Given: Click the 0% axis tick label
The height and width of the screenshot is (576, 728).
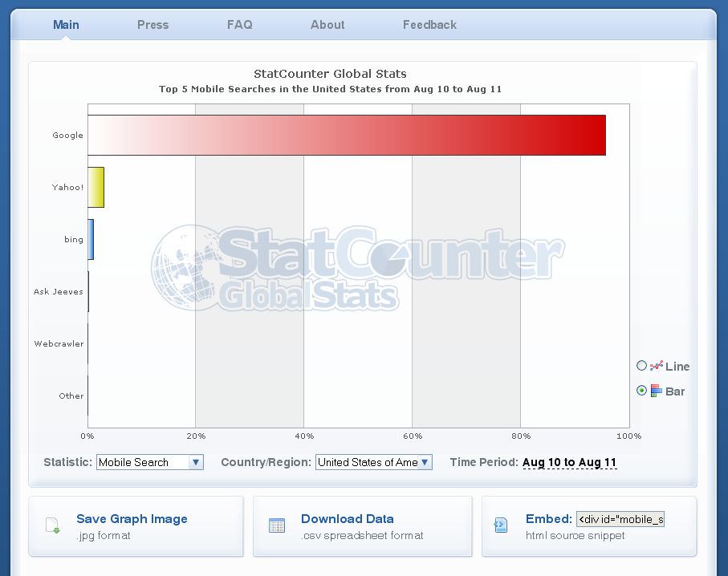Looking at the screenshot, I should [87, 436].
